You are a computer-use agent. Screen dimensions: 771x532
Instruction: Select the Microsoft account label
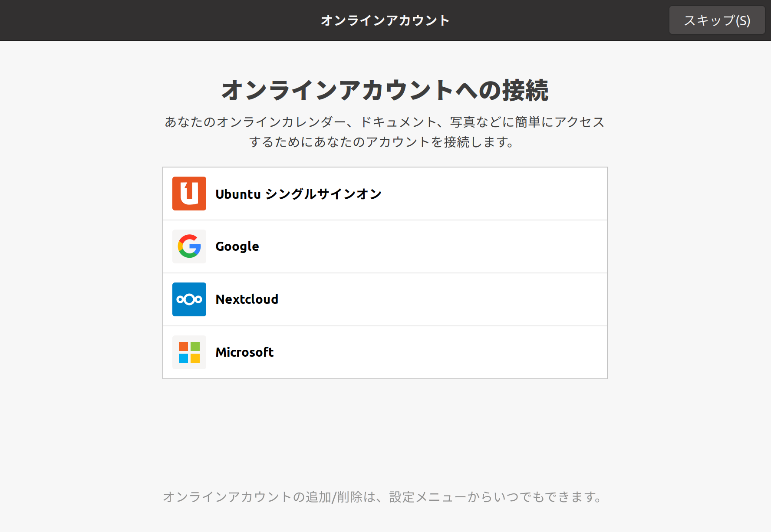[244, 352]
